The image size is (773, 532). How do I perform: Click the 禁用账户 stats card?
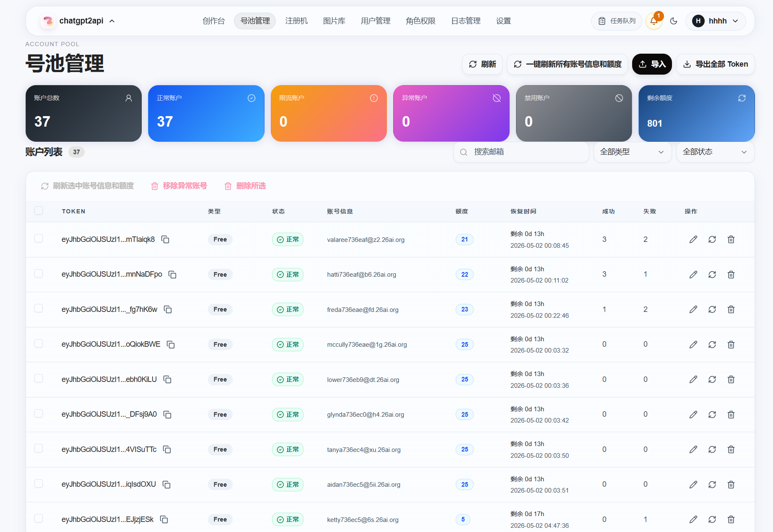click(574, 113)
